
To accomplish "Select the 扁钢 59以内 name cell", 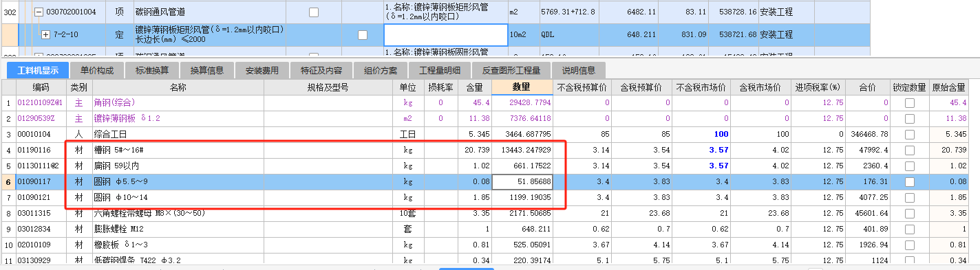I will pyautogui.click(x=179, y=166).
